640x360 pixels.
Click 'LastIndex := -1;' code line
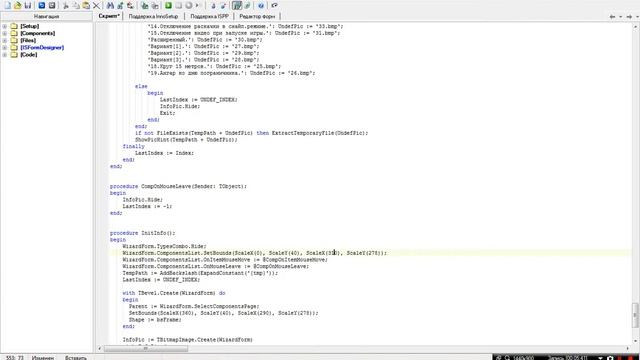147,206
